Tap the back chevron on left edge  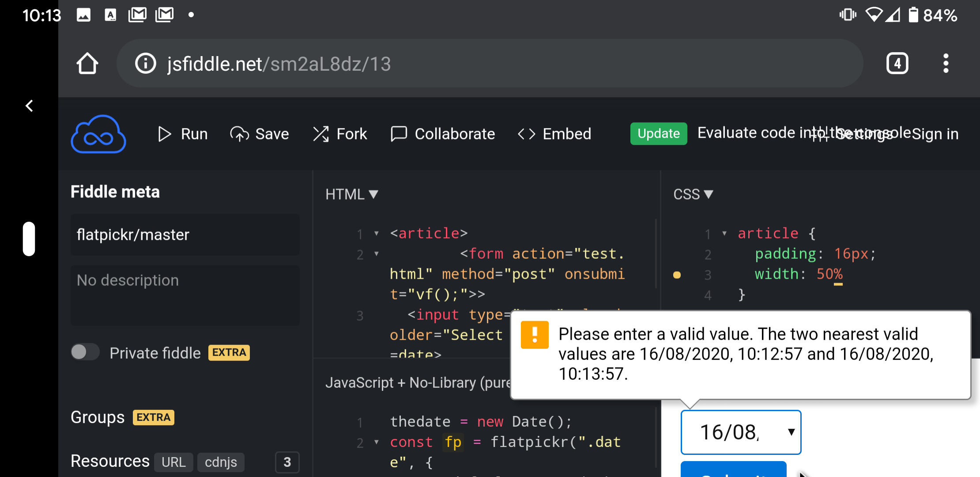29,106
